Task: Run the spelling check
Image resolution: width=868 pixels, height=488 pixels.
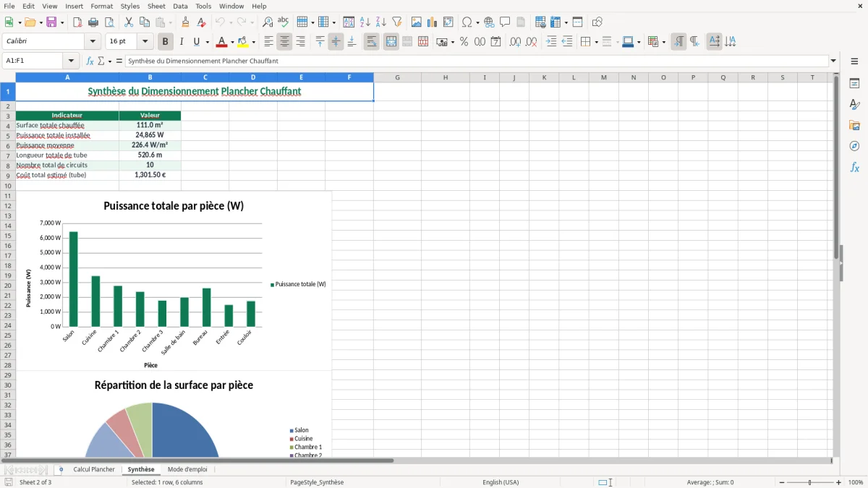Action: click(284, 22)
